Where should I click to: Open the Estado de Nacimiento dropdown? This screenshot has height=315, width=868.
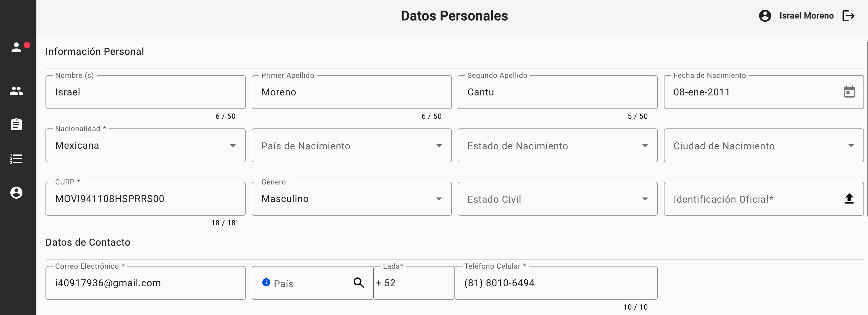pos(644,146)
